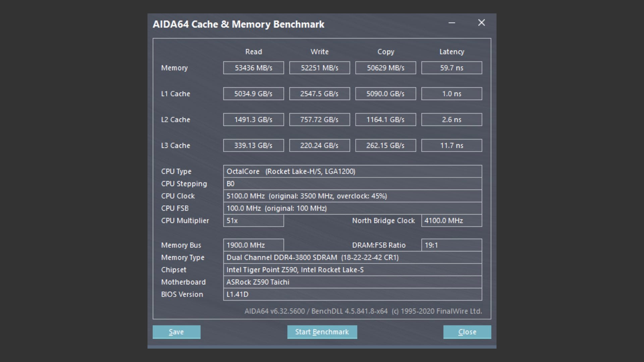Image resolution: width=644 pixels, height=362 pixels.
Task: Close the window with the X icon
Action: [x=481, y=23]
